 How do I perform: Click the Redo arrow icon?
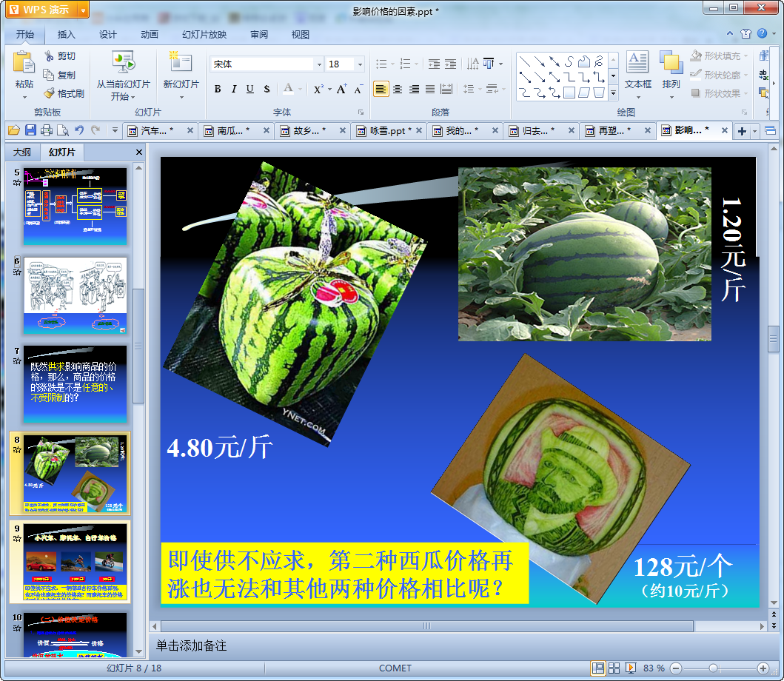tap(96, 130)
